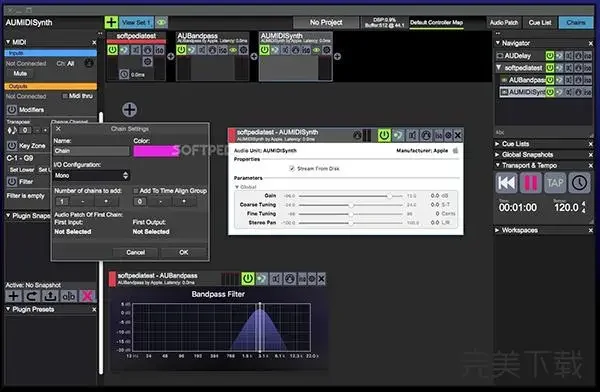
Task: Toggle eye icon on the AUMIDISynth chain block
Action: [316, 50]
